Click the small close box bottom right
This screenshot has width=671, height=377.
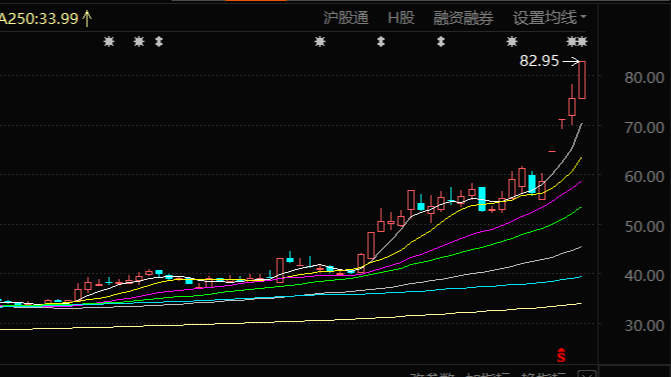click(x=587, y=374)
